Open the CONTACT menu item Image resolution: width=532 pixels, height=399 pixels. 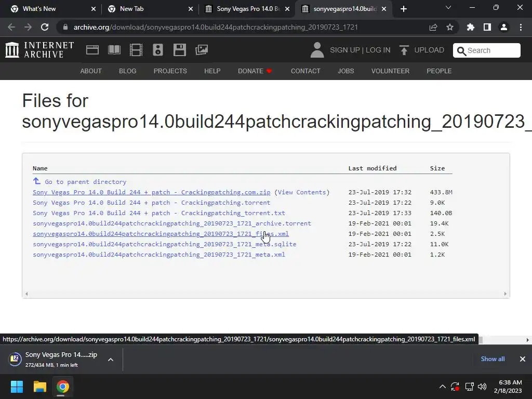point(305,71)
